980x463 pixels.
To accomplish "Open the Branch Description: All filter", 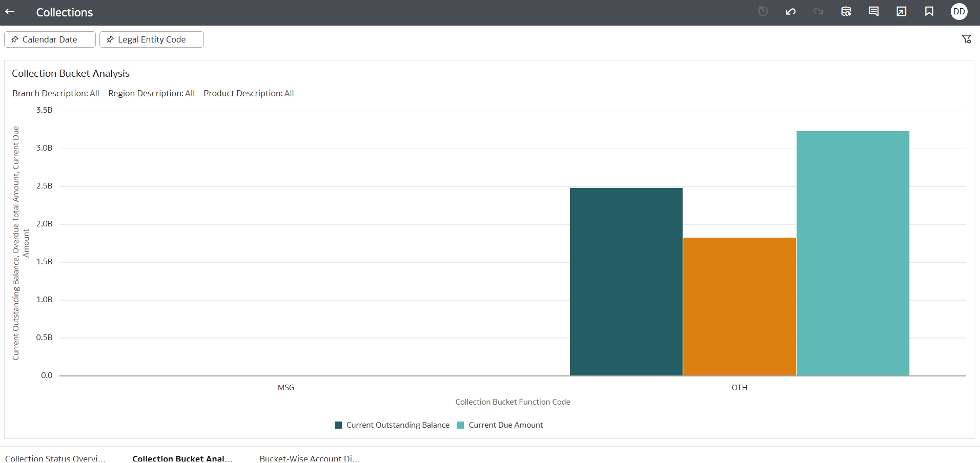I will pyautogui.click(x=56, y=93).
